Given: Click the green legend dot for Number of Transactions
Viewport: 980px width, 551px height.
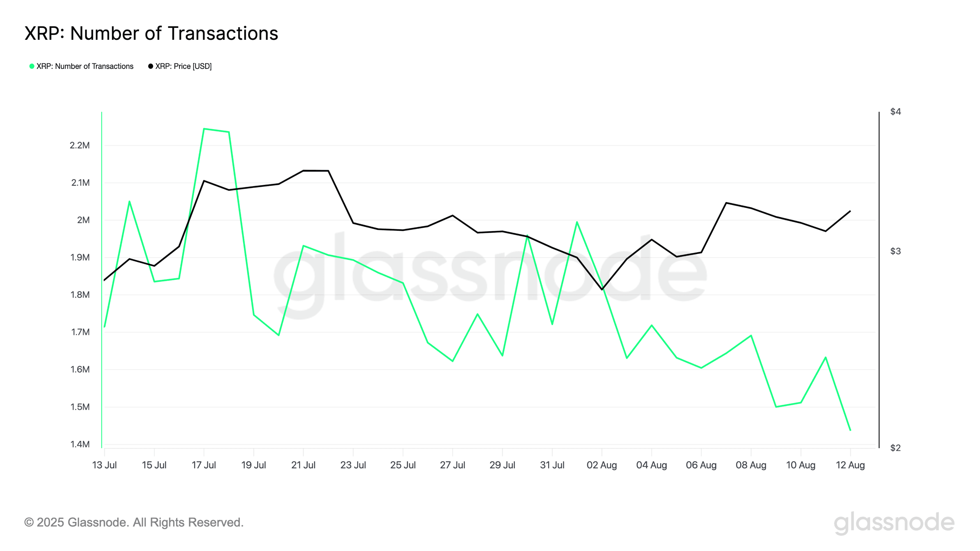Looking at the screenshot, I should [32, 66].
